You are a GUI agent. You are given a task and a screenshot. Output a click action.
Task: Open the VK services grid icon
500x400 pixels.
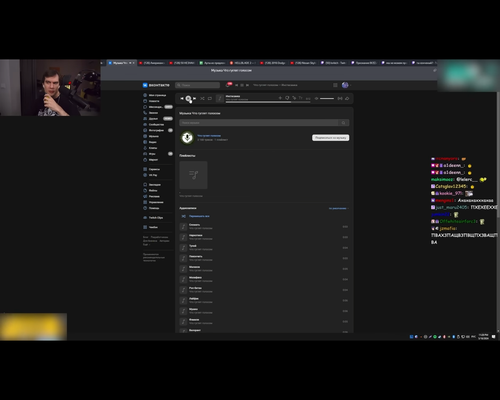[x=335, y=85]
